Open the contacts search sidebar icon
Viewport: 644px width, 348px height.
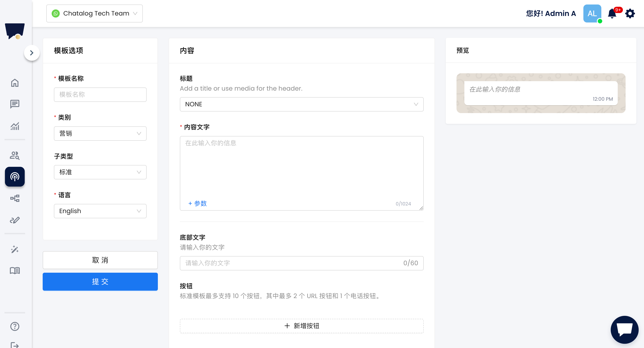[15, 156]
